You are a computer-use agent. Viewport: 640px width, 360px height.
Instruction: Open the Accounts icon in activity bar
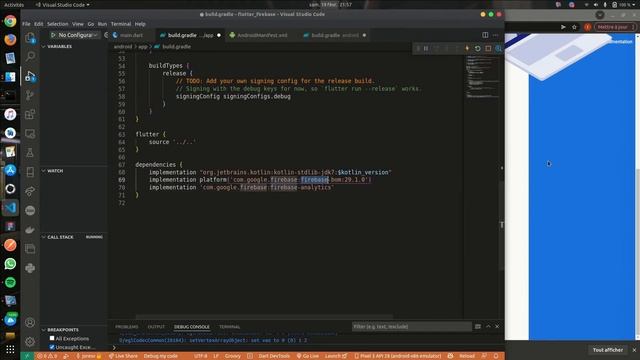click(30, 322)
